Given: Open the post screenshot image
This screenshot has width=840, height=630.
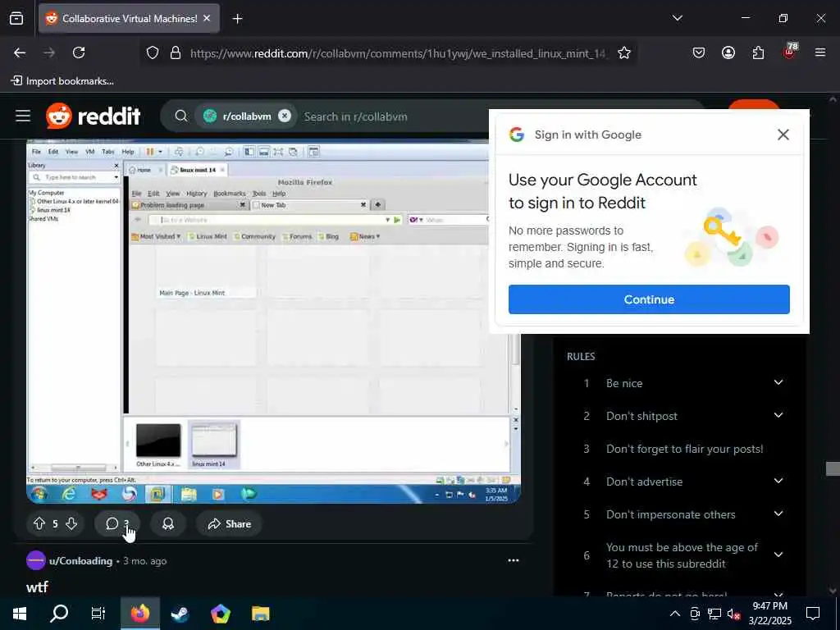Looking at the screenshot, I should [x=273, y=322].
